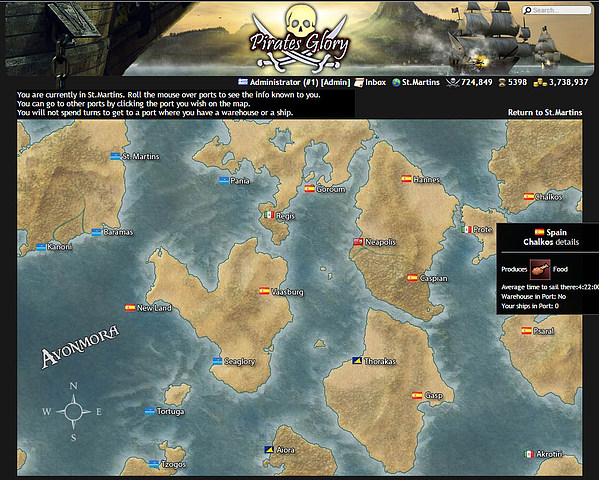Click the Chalkos Spanish flag on map
Screen dimensions: 599x480
529,196
